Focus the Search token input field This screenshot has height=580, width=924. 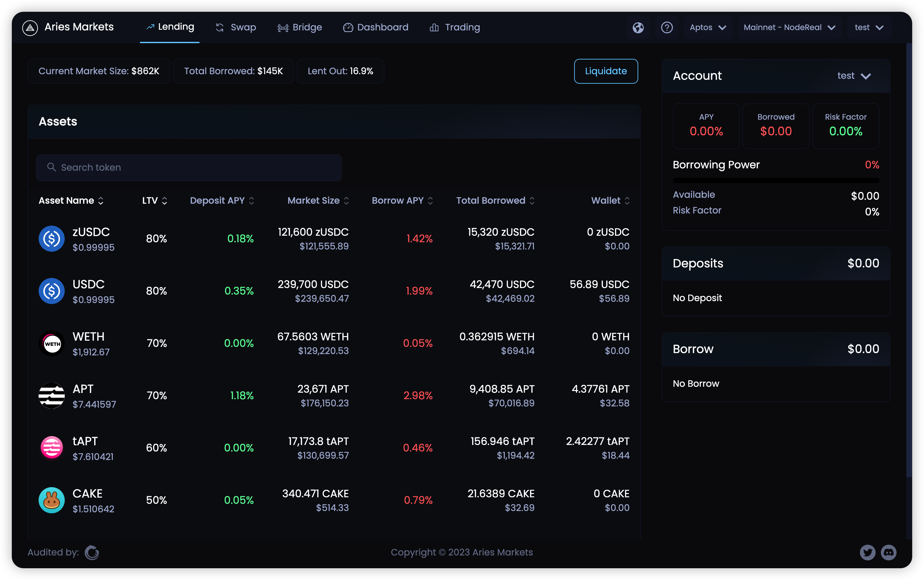coord(189,168)
